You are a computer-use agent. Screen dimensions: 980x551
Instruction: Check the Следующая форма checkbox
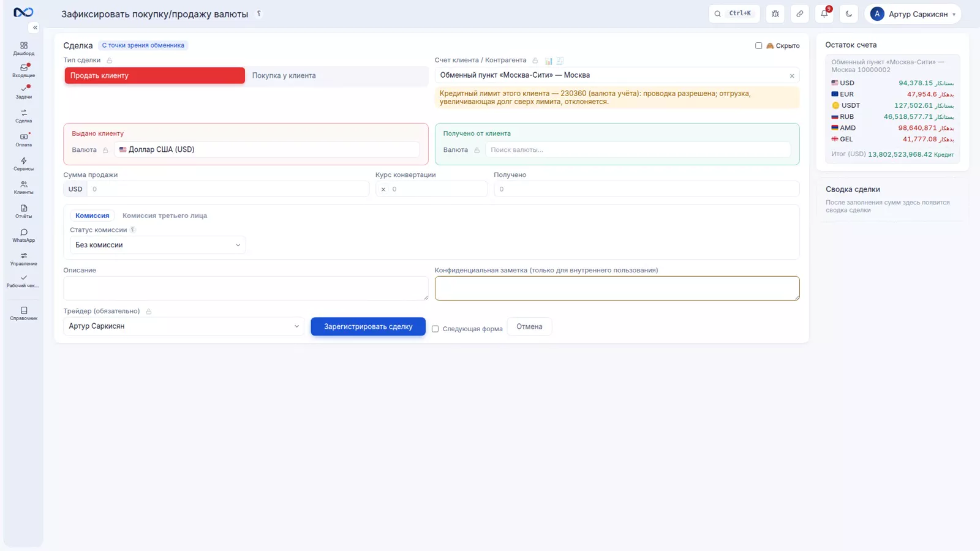(x=435, y=329)
